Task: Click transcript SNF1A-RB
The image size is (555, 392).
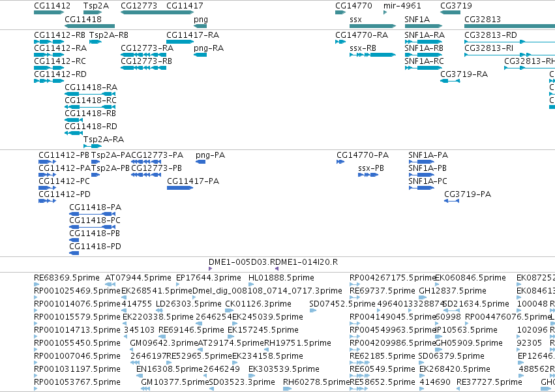Action: point(423,55)
